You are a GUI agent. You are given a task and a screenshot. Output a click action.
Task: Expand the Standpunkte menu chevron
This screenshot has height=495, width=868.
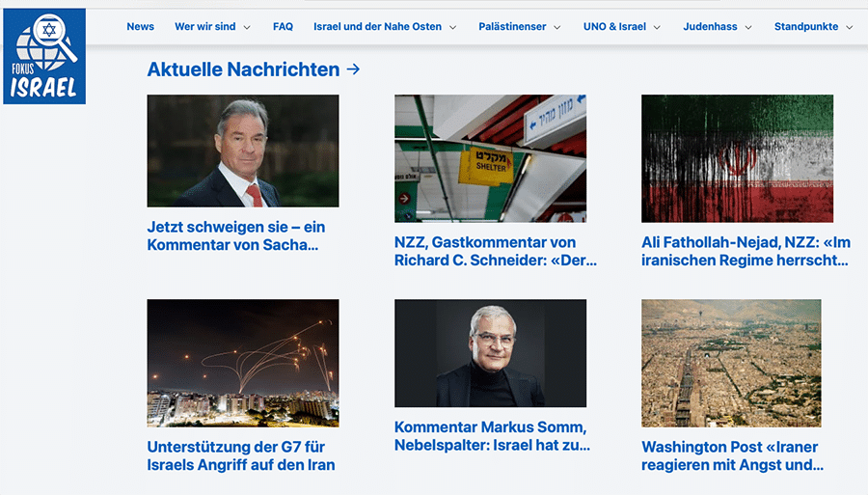[849, 27]
